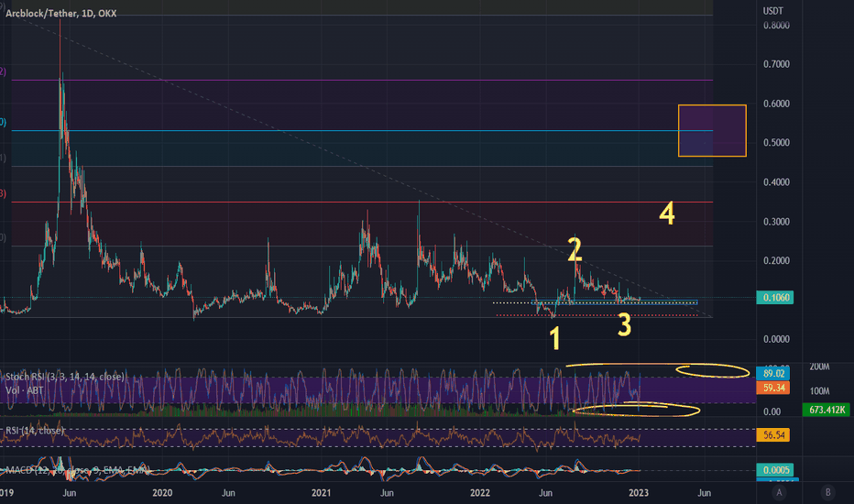Viewport: 854px width, 504px height.
Task: Click the 2022 time axis label
Action: 480,493
